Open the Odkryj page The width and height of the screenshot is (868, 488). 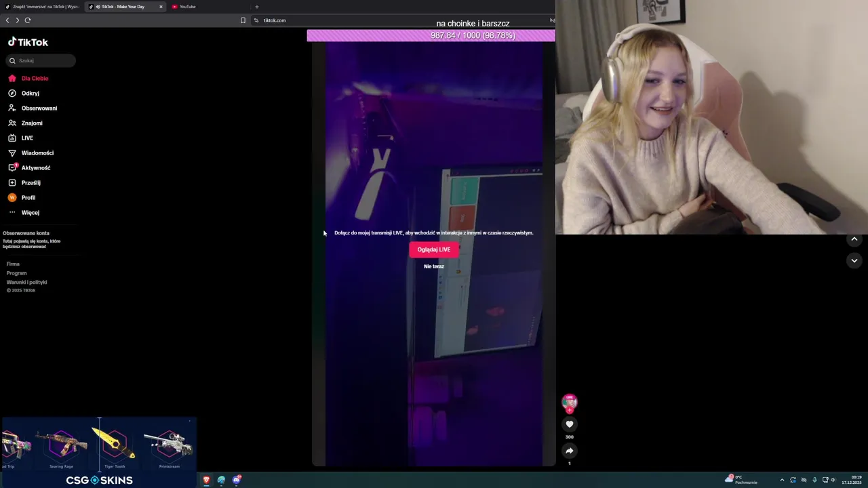coord(24,93)
